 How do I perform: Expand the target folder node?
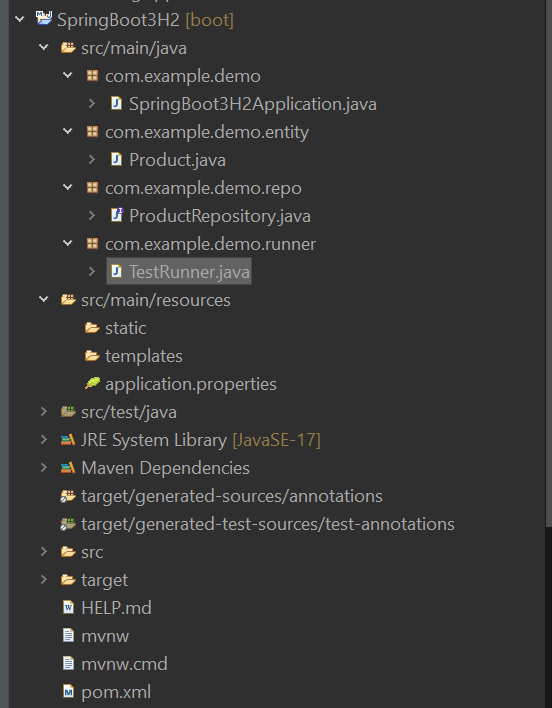click(x=44, y=579)
